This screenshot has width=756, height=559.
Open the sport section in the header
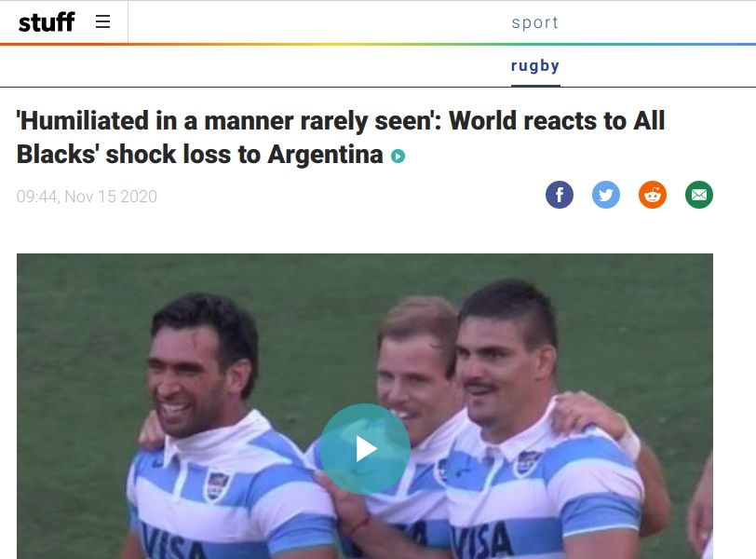(535, 22)
